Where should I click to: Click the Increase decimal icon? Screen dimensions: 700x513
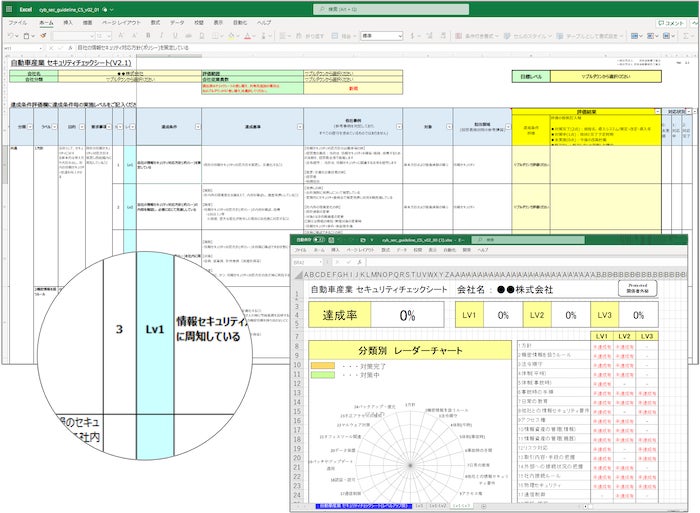[429, 36]
